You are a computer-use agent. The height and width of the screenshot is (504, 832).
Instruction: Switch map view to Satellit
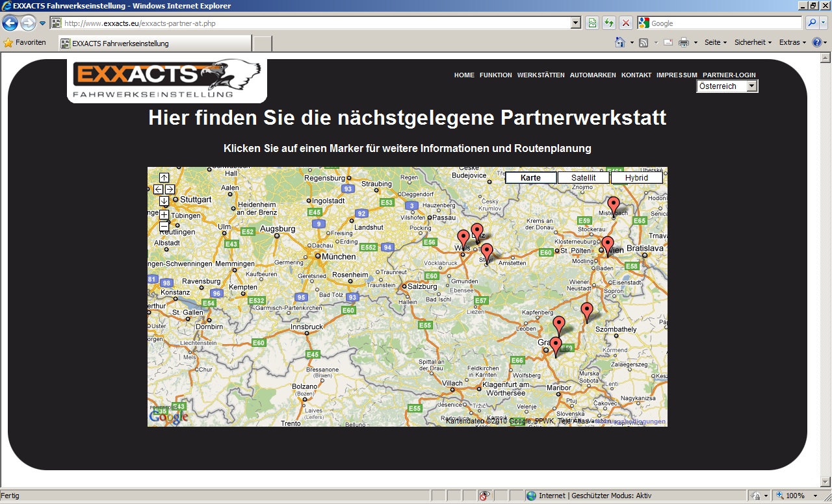pos(584,178)
